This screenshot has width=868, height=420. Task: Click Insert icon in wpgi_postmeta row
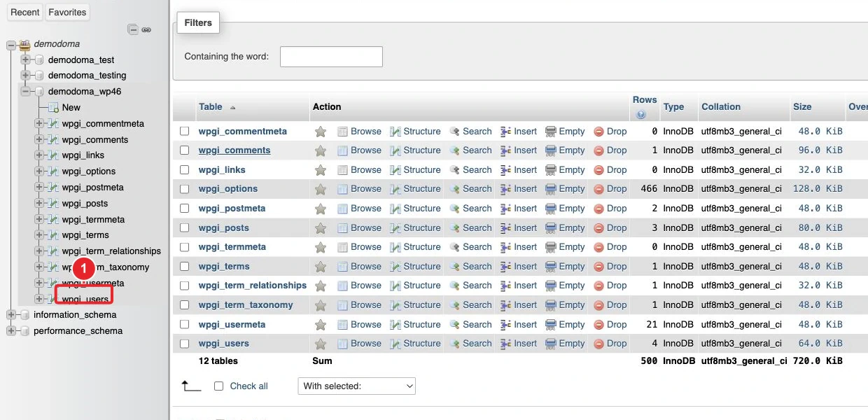pos(506,209)
